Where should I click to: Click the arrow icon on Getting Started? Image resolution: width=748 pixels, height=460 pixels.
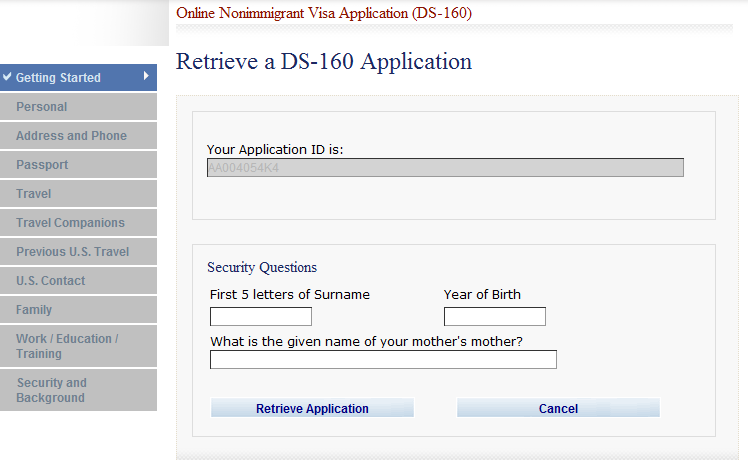pos(146,76)
